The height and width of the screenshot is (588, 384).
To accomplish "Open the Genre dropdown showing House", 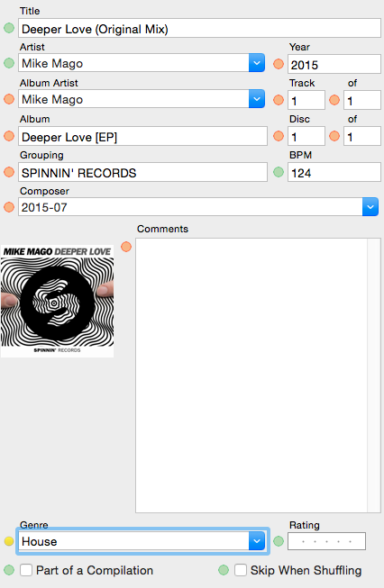I will (257, 541).
